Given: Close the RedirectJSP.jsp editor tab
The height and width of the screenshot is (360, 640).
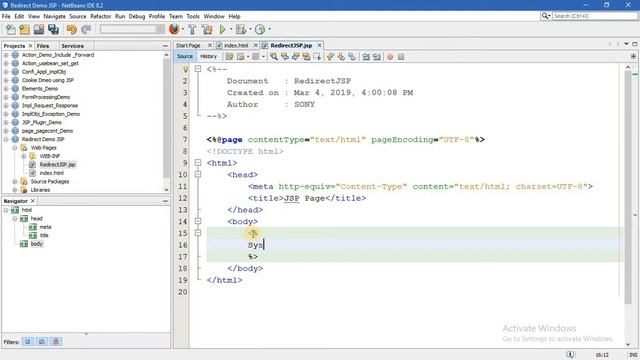Looking at the screenshot, I should click(x=320, y=45).
